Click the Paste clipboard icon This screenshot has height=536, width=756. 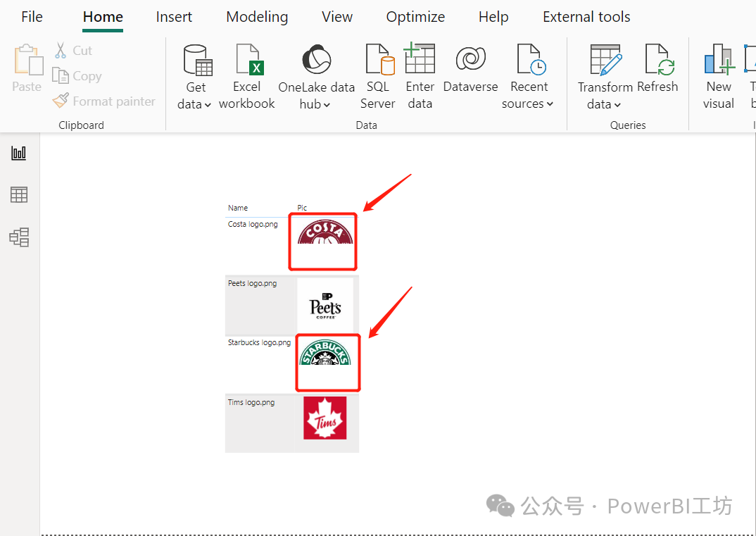[x=28, y=60]
